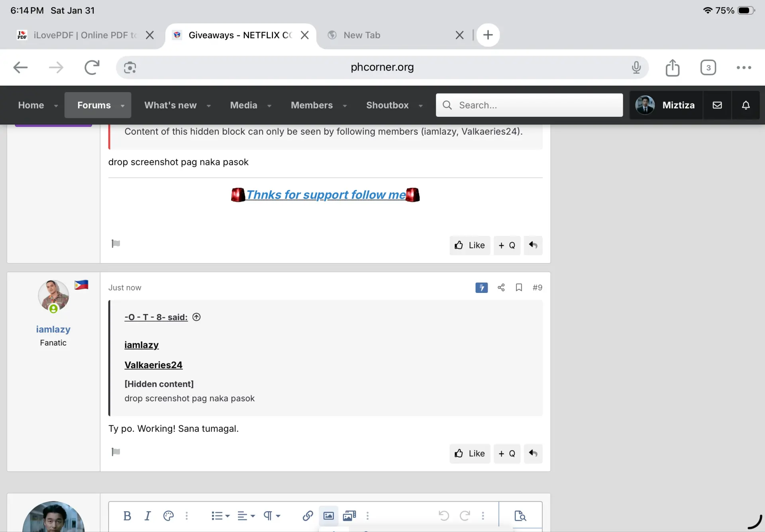The width and height of the screenshot is (765, 532).
Task: Expand the Media dropdown arrow
Action: (269, 106)
